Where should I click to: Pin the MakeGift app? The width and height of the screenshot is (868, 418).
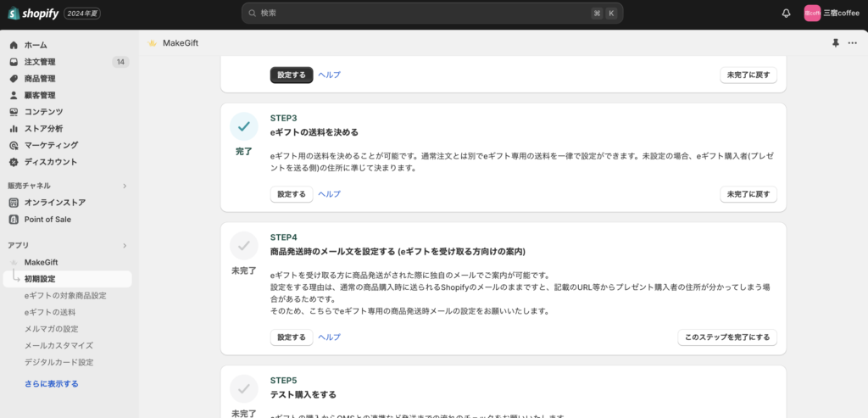tap(835, 43)
